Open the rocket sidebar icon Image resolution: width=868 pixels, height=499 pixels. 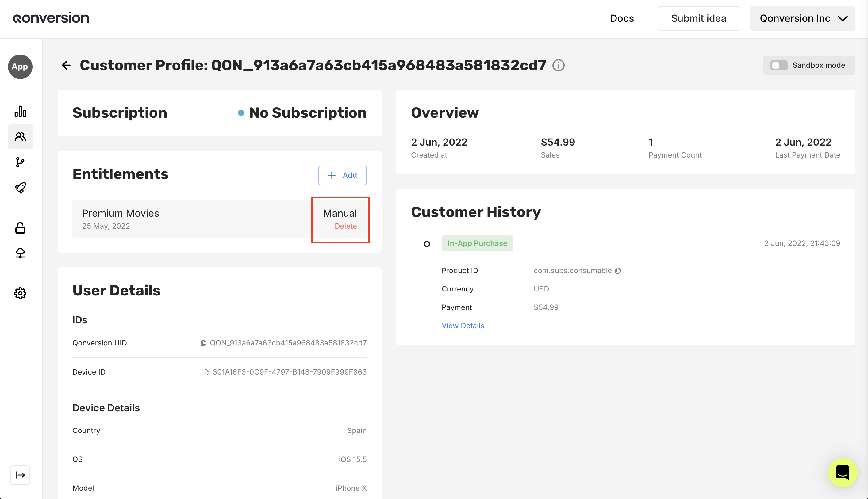tap(20, 188)
